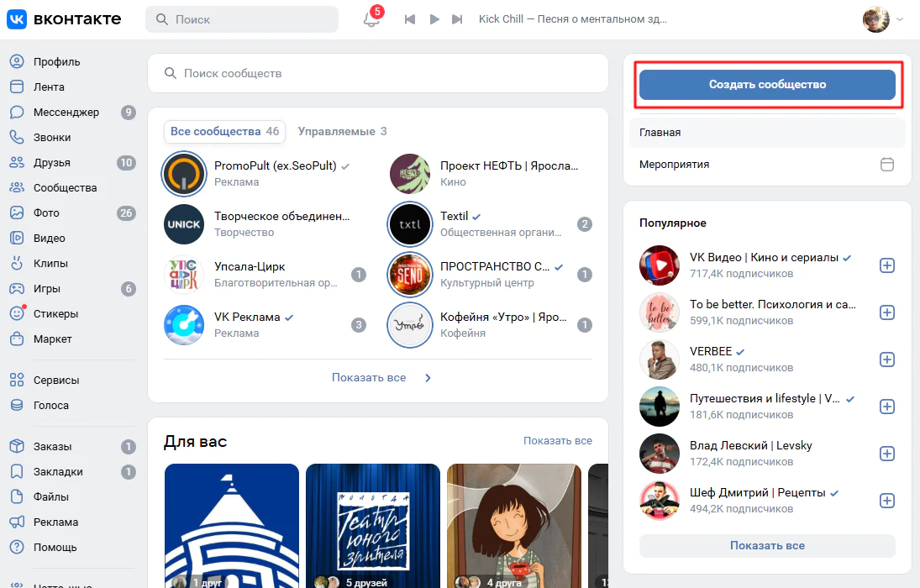Viewport: 920px width, 588px height.
Task: Click the Поиск сообществ search field
Action: pos(378,74)
